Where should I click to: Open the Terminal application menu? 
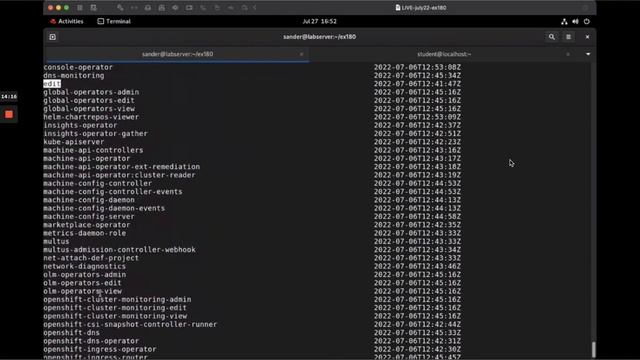point(114,21)
